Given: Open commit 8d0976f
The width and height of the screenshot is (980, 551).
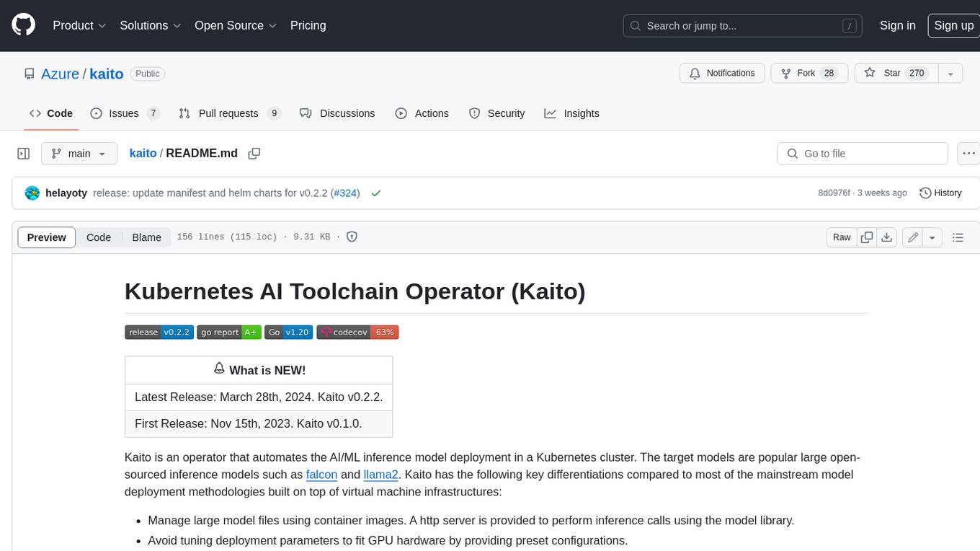Looking at the screenshot, I should 834,193.
